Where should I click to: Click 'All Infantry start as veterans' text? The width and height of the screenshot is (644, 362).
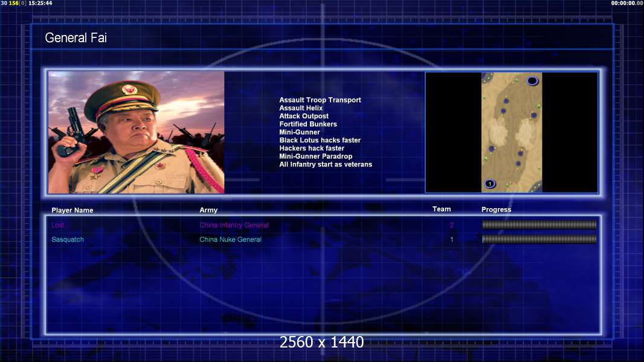tap(326, 164)
